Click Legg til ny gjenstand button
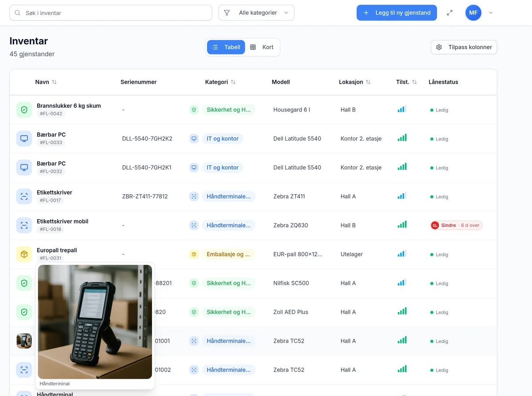Viewport: 532px width, 396px height. coord(397,13)
